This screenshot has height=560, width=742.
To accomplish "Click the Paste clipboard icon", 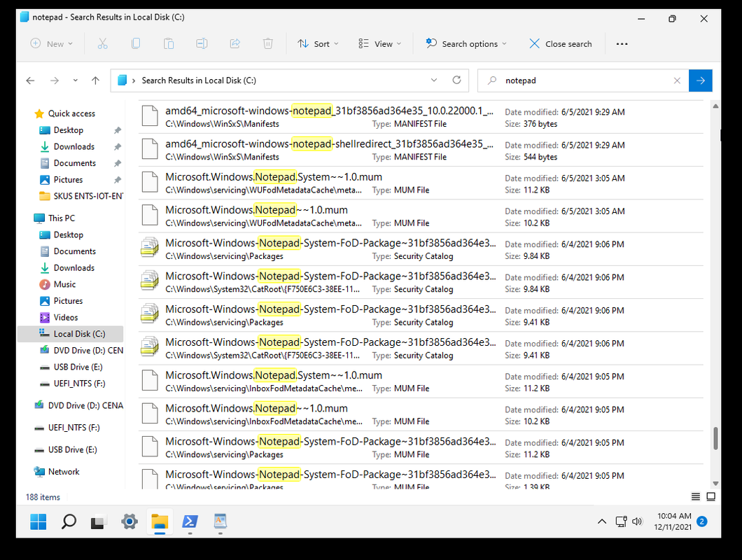I will click(169, 43).
